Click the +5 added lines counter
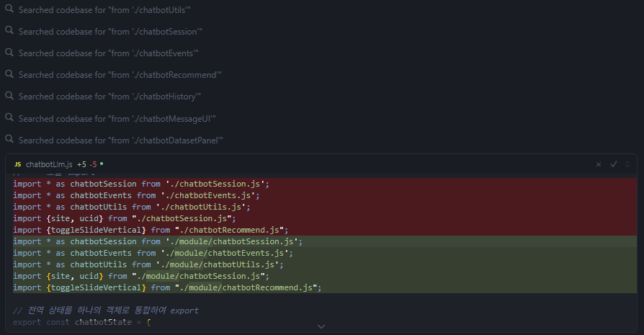The width and height of the screenshot is (644, 335). [81, 164]
